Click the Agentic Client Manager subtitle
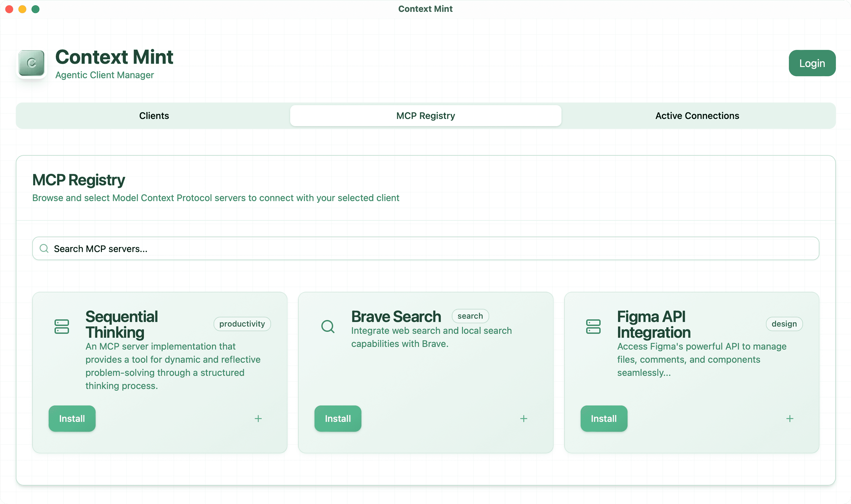This screenshot has width=851, height=504. pos(105,75)
